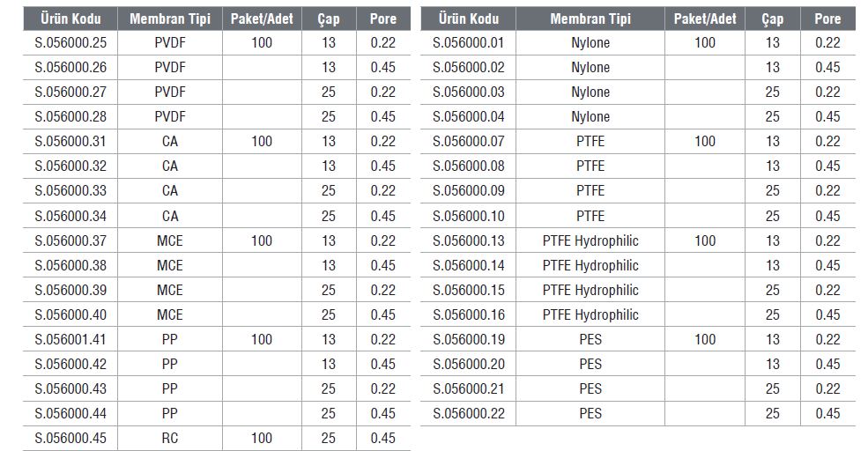The height and width of the screenshot is (451, 868).
Task: Click product code S.056001.41
Action: (x=70, y=339)
